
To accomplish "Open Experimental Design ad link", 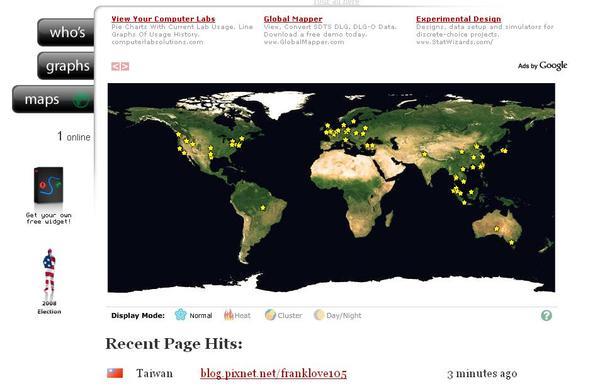I will click(458, 19).
